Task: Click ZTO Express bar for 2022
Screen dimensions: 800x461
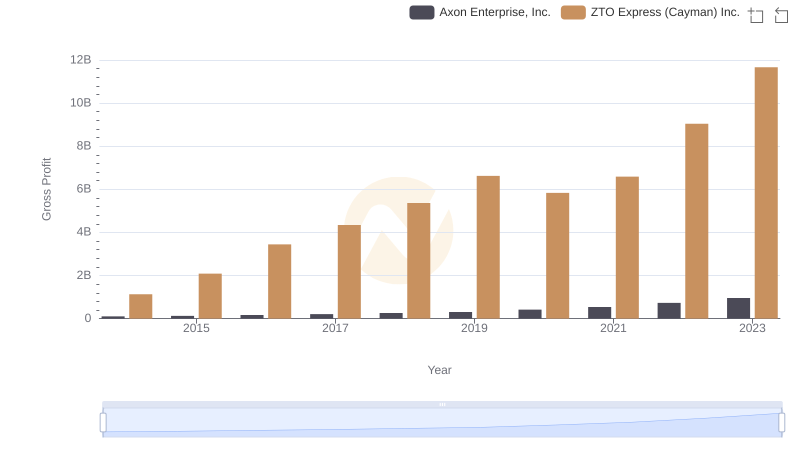Action: tap(696, 221)
